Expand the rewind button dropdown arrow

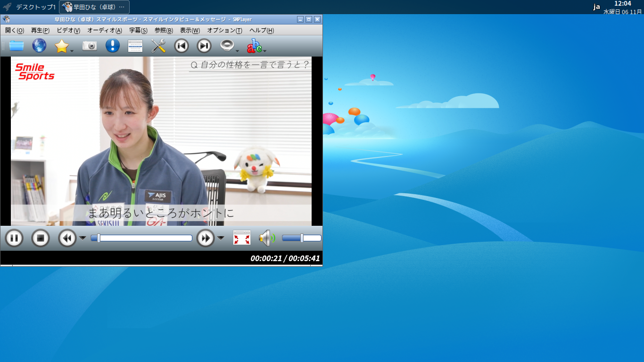tap(83, 238)
